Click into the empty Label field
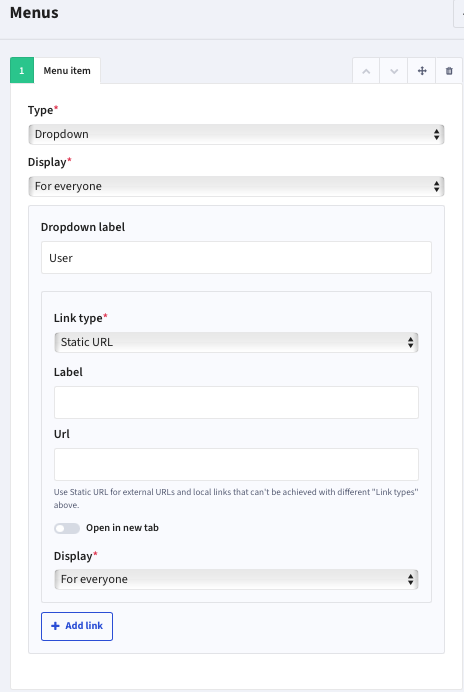The width and height of the screenshot is (464, 692). click(x=236, y=402)
